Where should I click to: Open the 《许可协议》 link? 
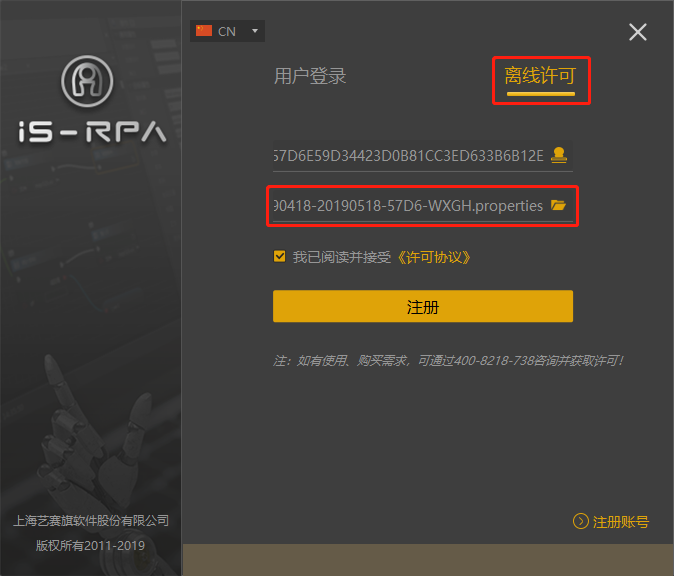[433, 257]
